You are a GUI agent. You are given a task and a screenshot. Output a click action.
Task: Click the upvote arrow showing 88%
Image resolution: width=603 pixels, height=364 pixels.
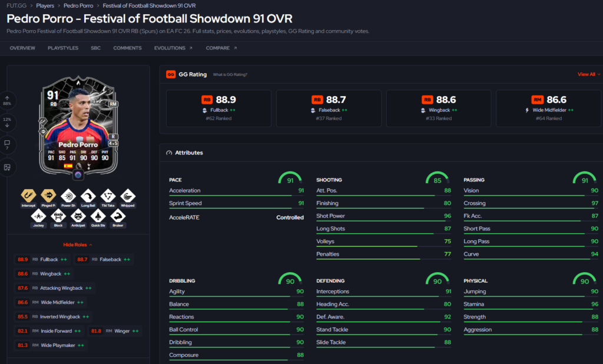click(x=7, y=101)
